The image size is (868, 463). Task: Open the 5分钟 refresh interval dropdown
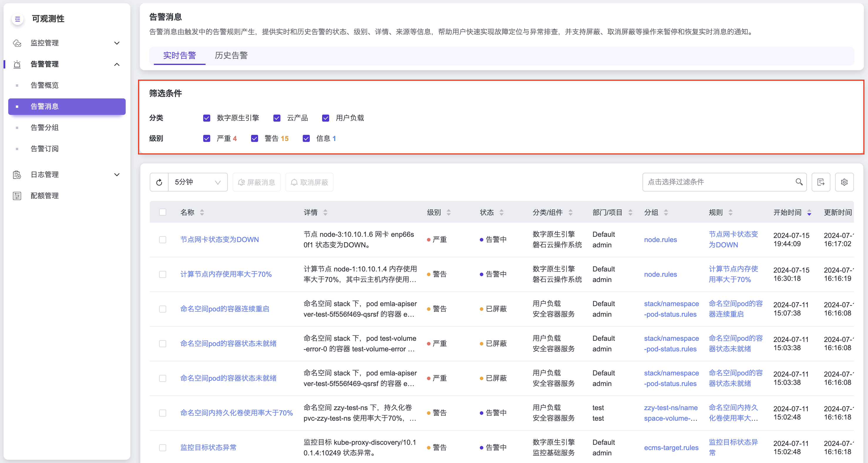point(198,182)
